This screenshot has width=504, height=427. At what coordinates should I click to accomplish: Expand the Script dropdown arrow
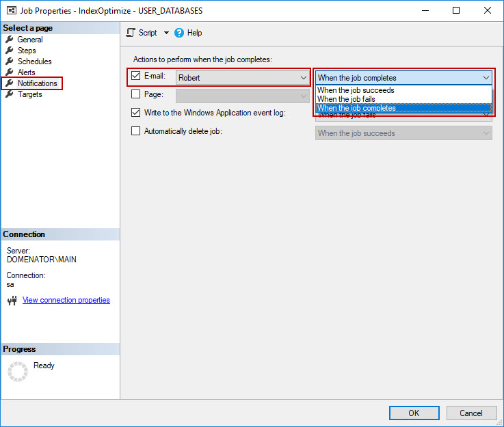(166, 33)
